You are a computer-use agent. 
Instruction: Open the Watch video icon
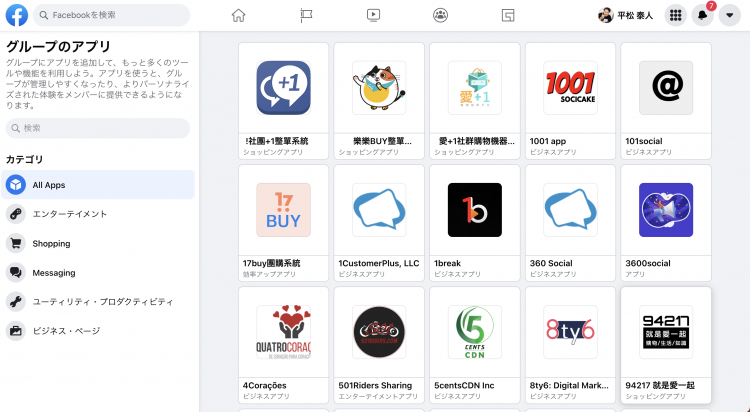click(x=373, y=15)
